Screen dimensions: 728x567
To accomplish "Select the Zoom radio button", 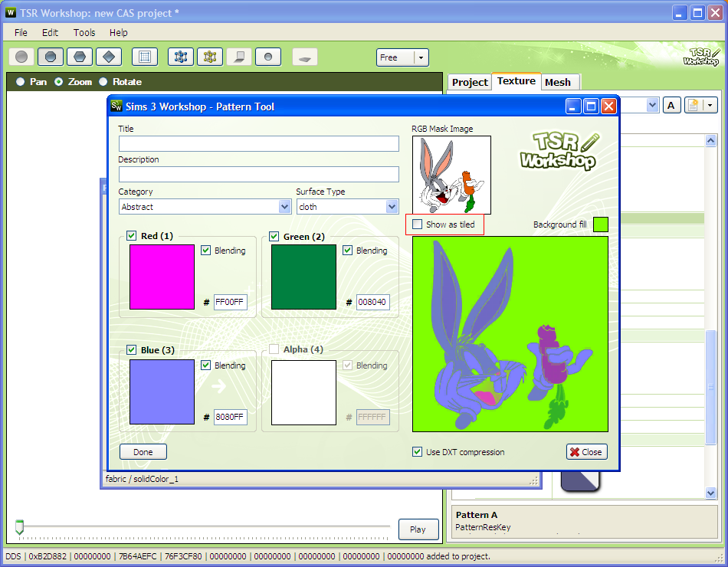I will click(58, 82).
